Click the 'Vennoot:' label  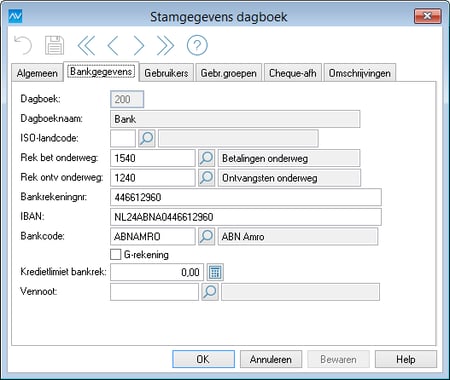click(39, 291)
